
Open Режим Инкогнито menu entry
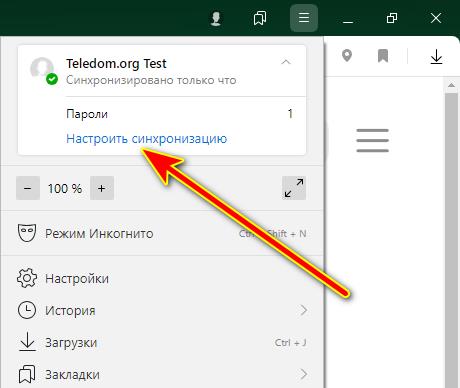pos(162,233)
